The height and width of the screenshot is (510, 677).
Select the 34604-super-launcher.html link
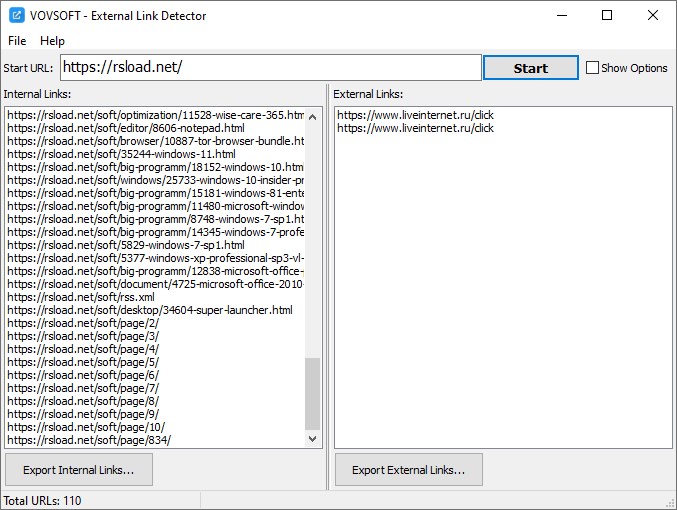[x=150, y=310]
